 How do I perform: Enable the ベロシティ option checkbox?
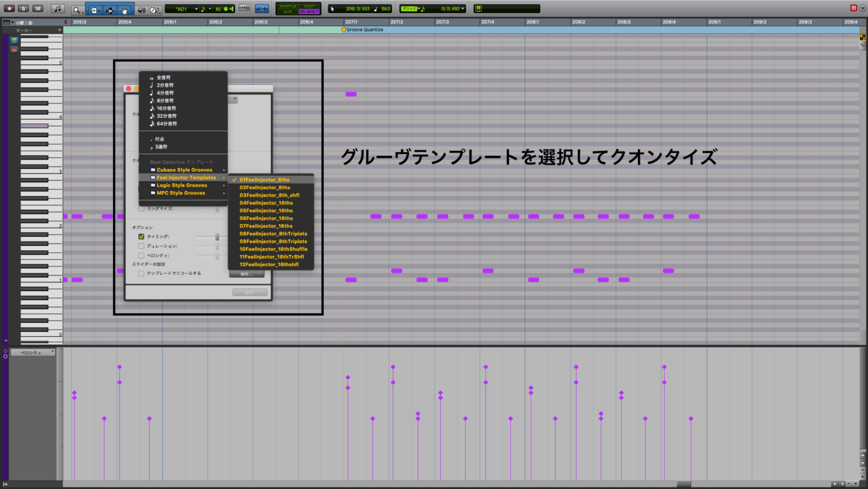click(141, 256)
